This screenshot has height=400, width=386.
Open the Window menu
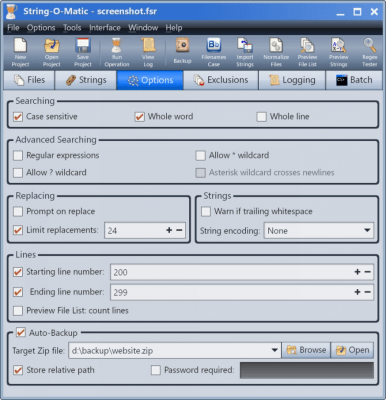(143, 28)
